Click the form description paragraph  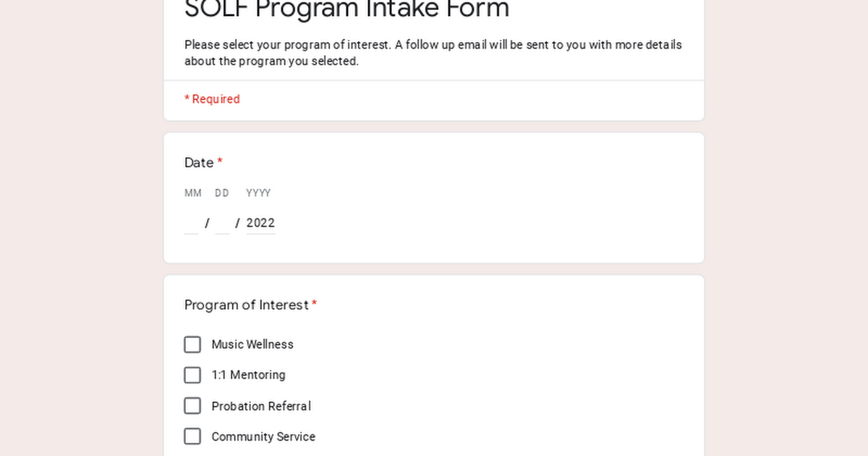point(433,53)
